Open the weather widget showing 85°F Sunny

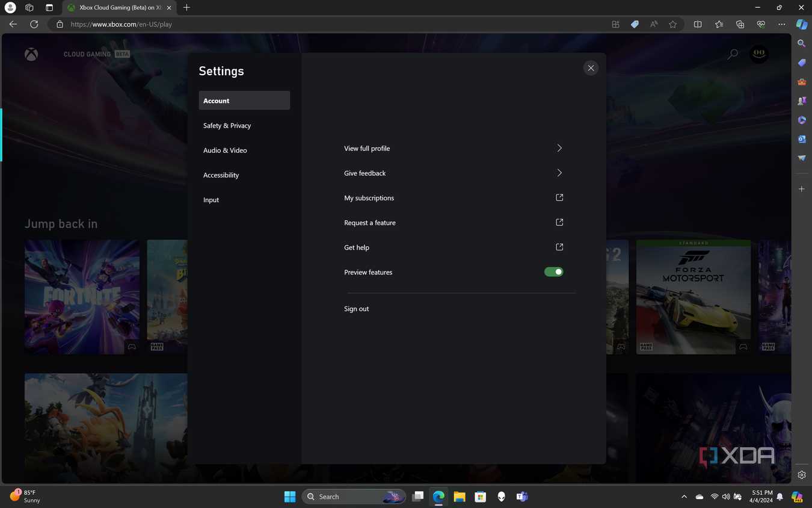tap(25, 497)
